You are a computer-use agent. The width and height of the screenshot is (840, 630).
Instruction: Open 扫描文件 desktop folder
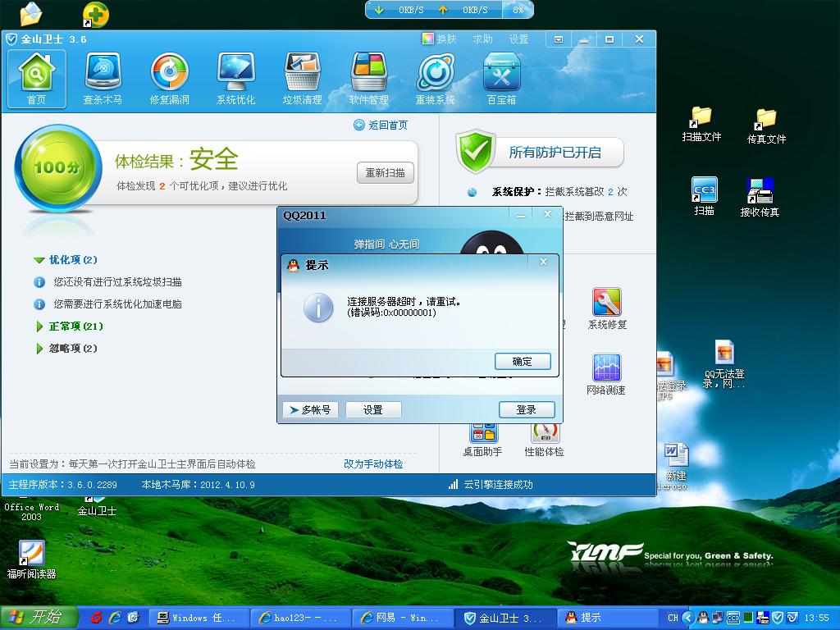point(701,124)
